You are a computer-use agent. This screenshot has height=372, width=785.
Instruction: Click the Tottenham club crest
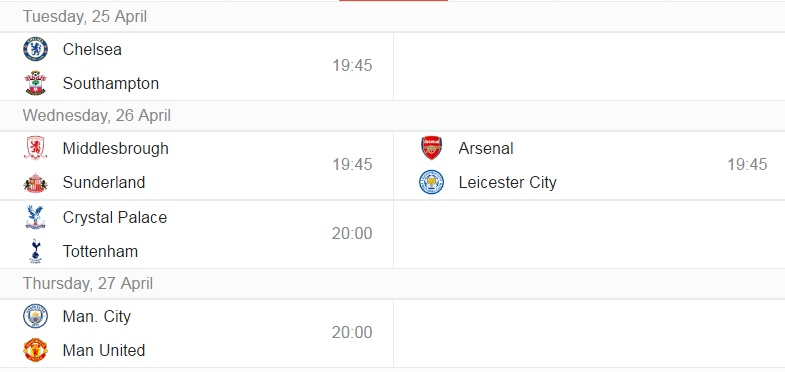click(36, 251)
